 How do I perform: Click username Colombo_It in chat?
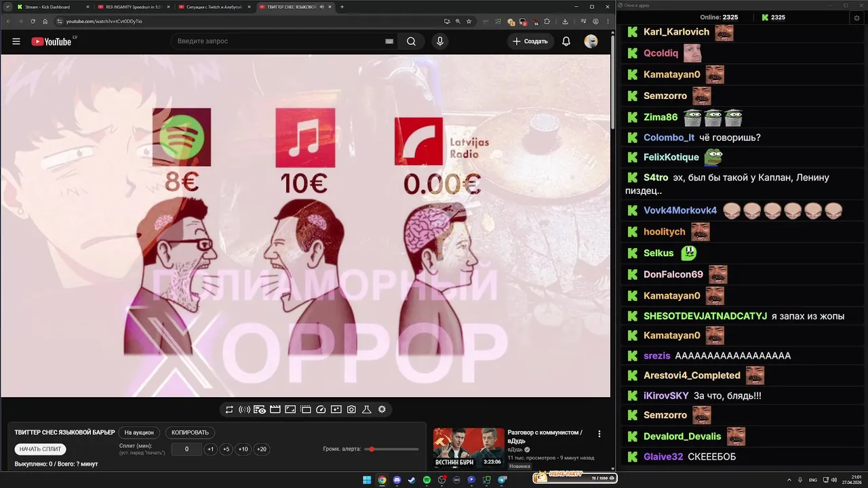(669, 138)
